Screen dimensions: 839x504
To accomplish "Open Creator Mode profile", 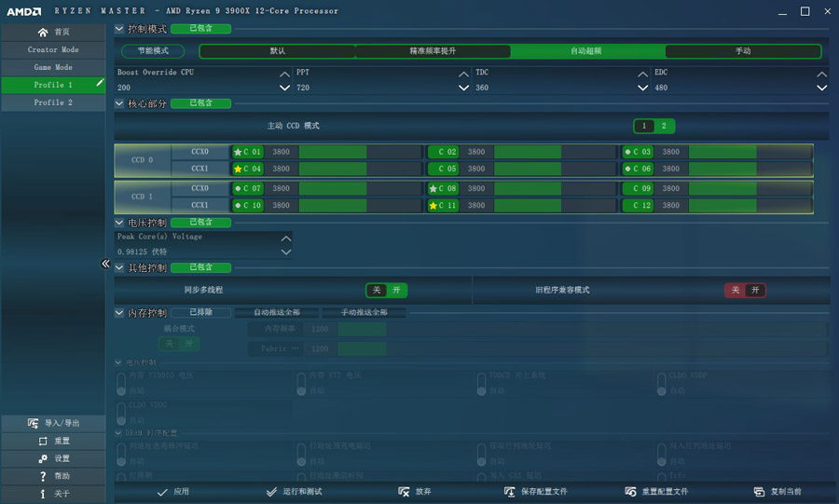I will 53,49.
